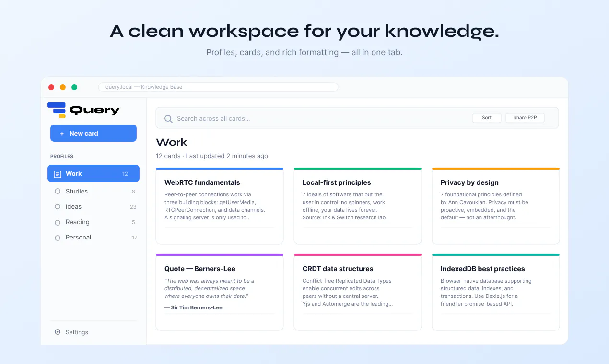609x364 pixels.
Task: Switch to the Reading profile label
Action: [x=78, y=222]
